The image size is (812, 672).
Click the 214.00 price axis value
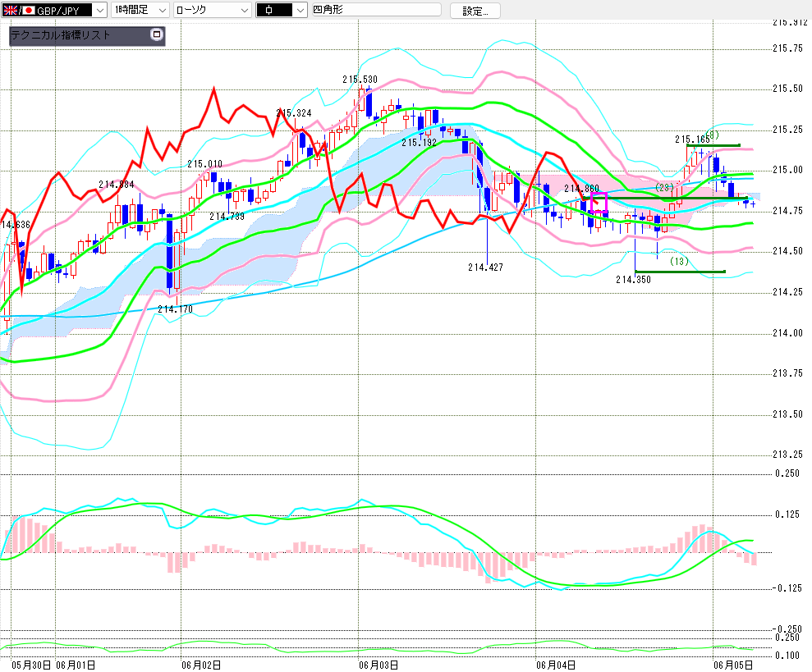point(787,333)
